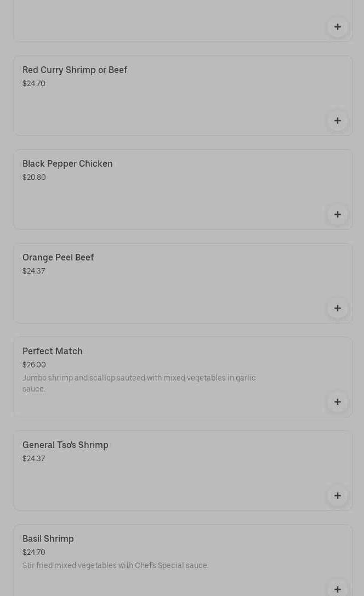Open Perfect Match item title
The height and width of the screenshot is (596, 364).
53,351
